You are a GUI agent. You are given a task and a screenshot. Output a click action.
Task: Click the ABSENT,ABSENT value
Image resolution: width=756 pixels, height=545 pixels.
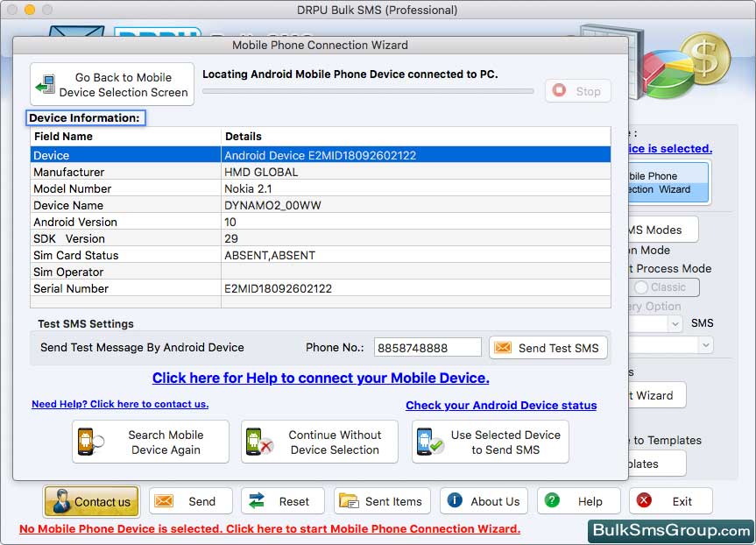pos(270,255)
